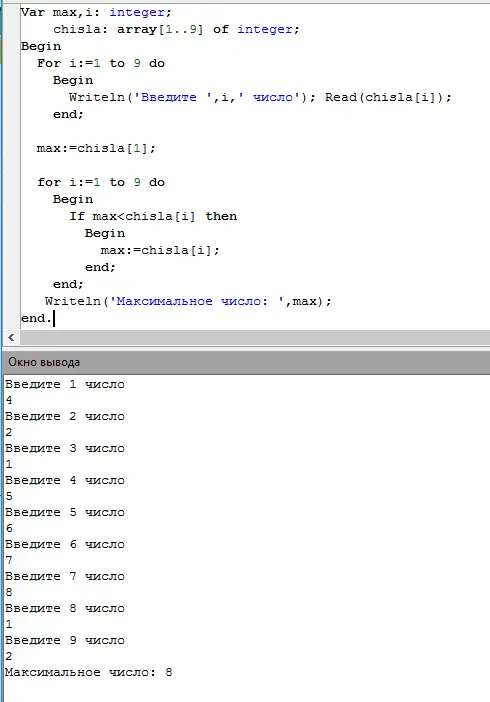This screenshot has width=490, height=702.
Task: Click the 'max:=chisla[1];' assignment line
Action: click(x=96, y=148)
